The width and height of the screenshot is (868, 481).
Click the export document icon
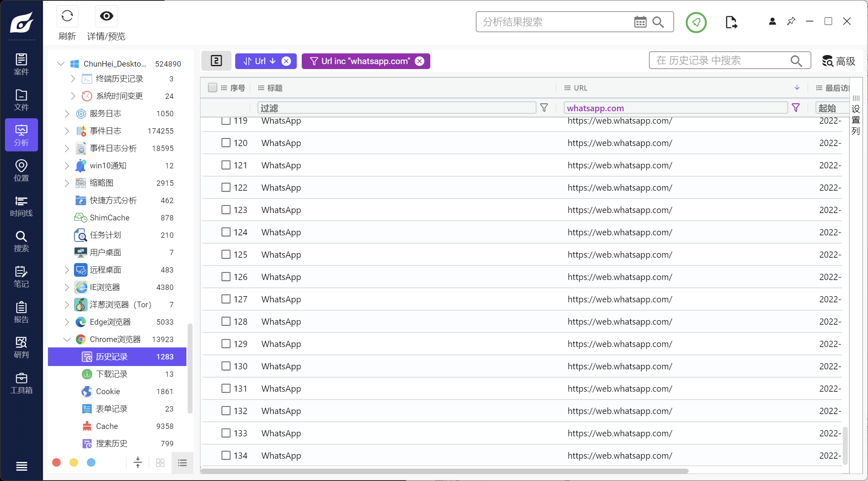pos(731,22)
